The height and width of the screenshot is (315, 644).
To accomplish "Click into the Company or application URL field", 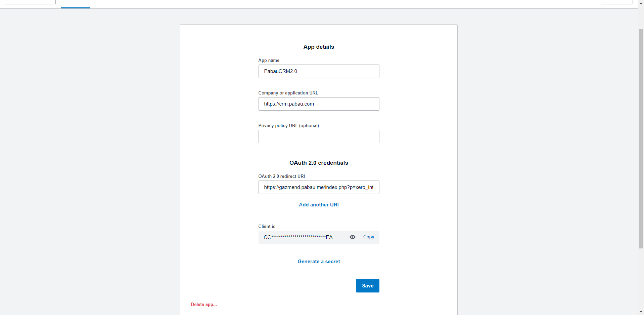I will click(x=319, y=104).
